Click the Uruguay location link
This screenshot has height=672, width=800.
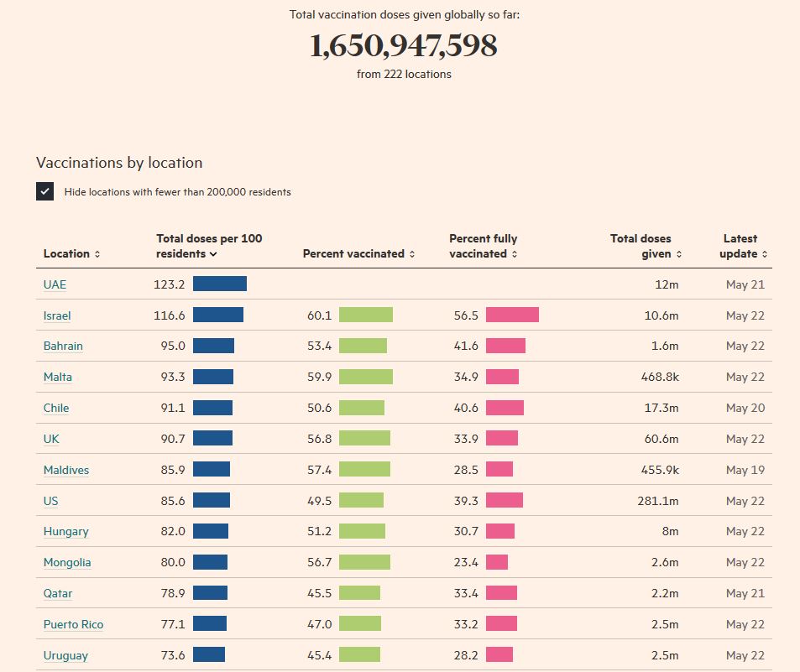(65, 656)
